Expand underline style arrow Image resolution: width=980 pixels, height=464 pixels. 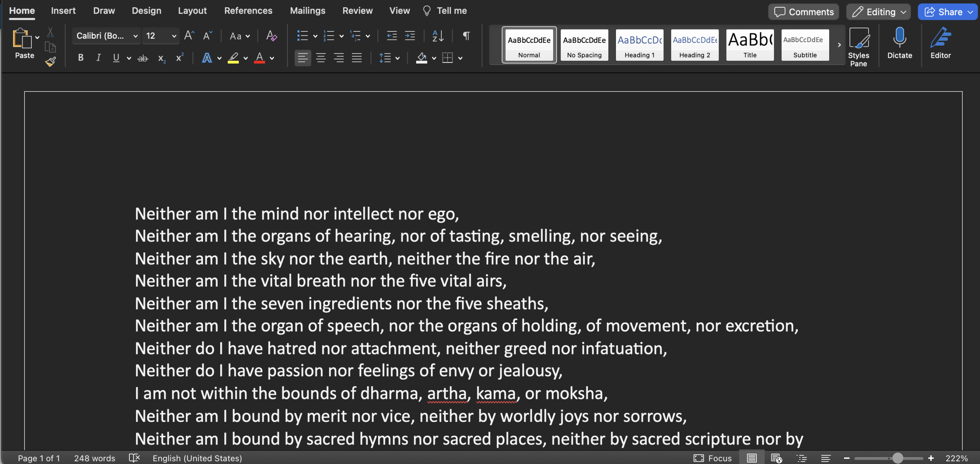(129, 58)
